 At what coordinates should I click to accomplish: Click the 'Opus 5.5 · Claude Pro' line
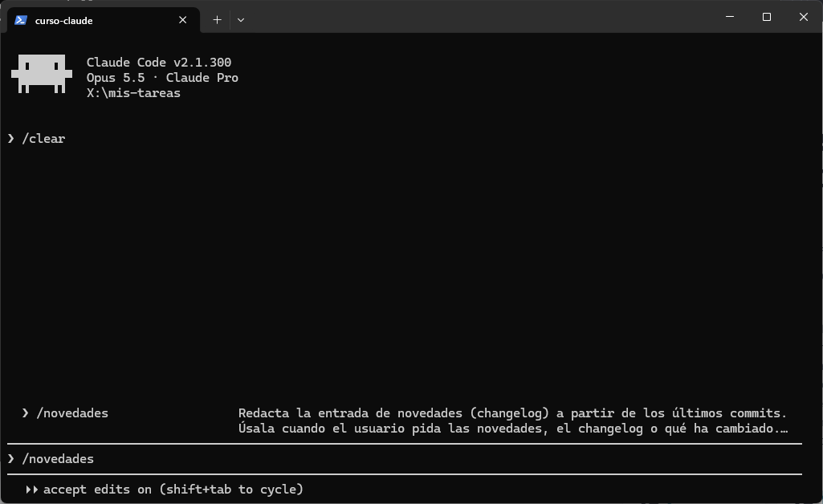(x=162, y=78)
